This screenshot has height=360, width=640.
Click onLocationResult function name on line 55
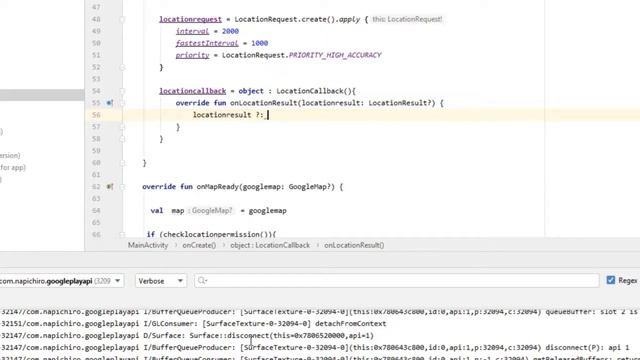click(264, 103)
